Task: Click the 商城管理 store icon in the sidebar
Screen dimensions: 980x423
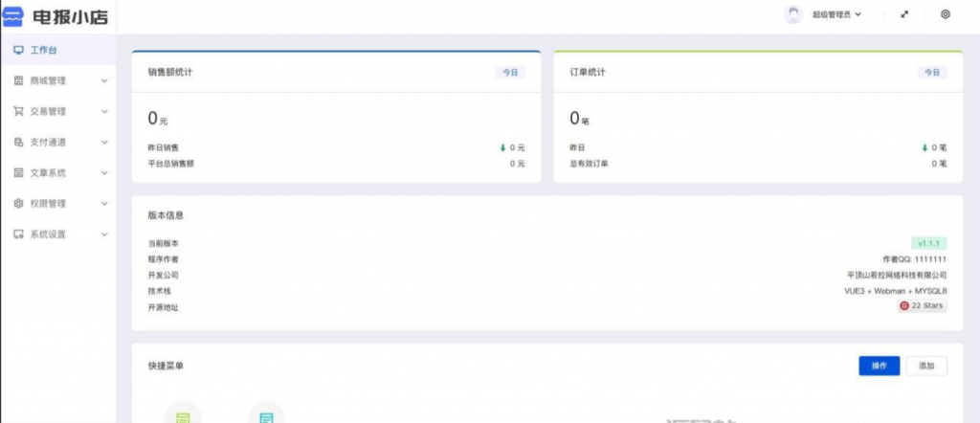Action: click(18, 80)
